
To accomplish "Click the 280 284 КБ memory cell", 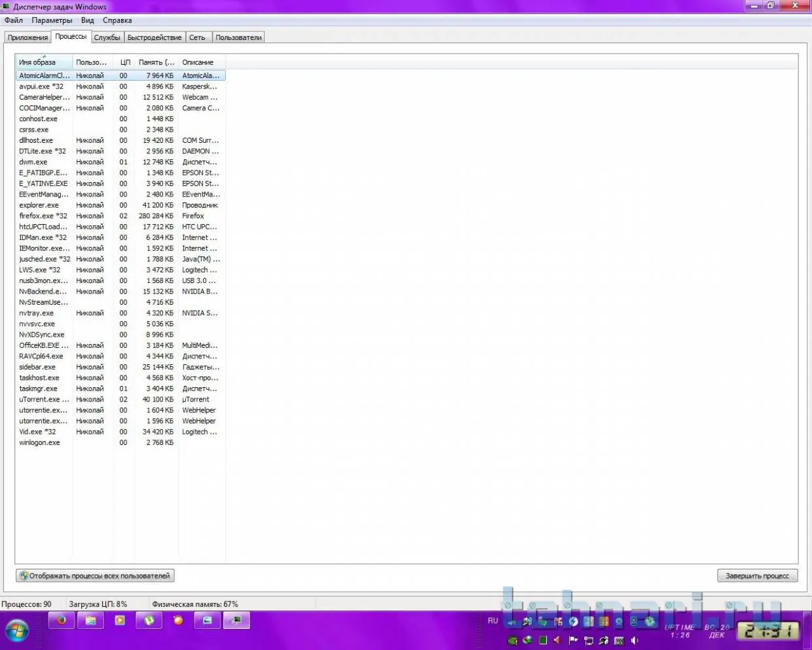I will (156, 216).
